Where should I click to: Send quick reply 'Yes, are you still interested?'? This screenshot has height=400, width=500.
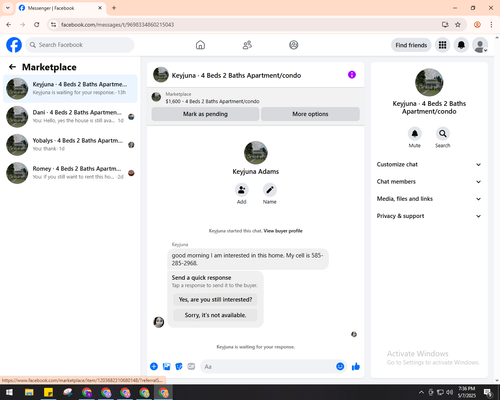coord(215,299)
